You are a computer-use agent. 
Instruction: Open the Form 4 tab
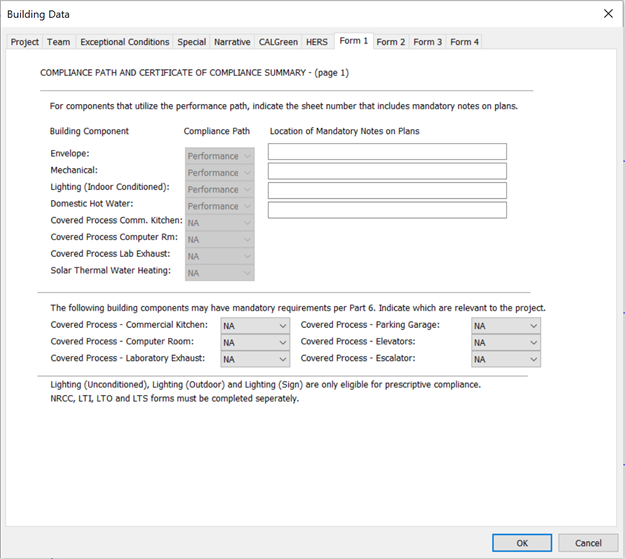pyautogui.click(x=464, y=42)
